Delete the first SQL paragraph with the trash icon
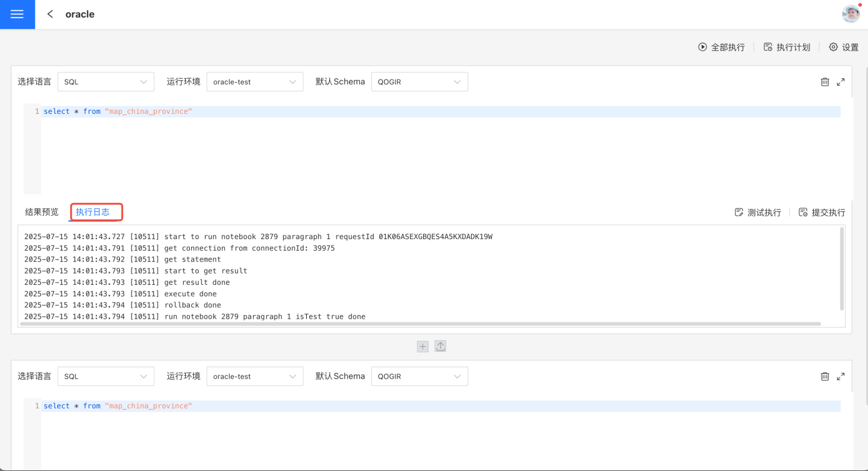868x471 pixels. point(825,82)
